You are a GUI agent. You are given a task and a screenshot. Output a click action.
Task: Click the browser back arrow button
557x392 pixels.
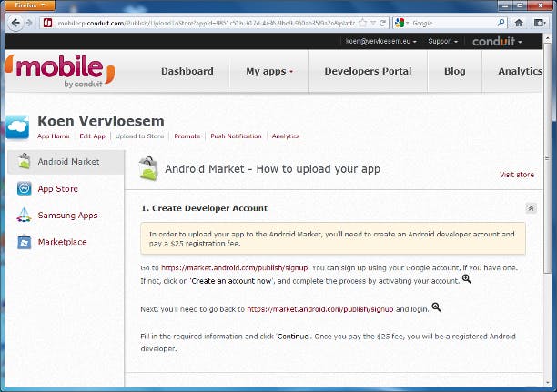(15, 23)
